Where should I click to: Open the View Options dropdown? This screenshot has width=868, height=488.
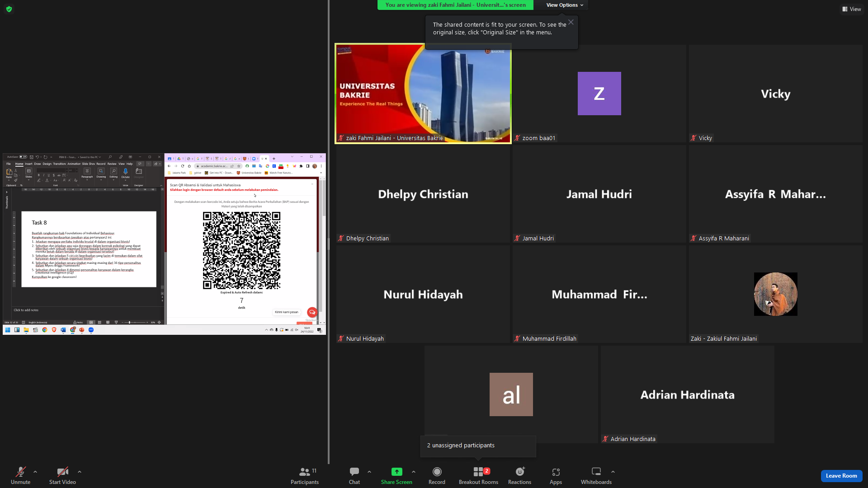pos(565,5)
